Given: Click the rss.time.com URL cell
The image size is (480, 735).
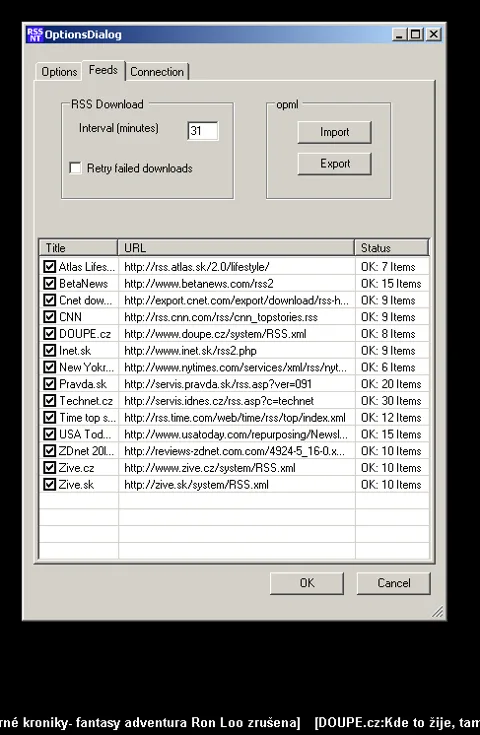Looking at the screenshot, I should 237,417.
